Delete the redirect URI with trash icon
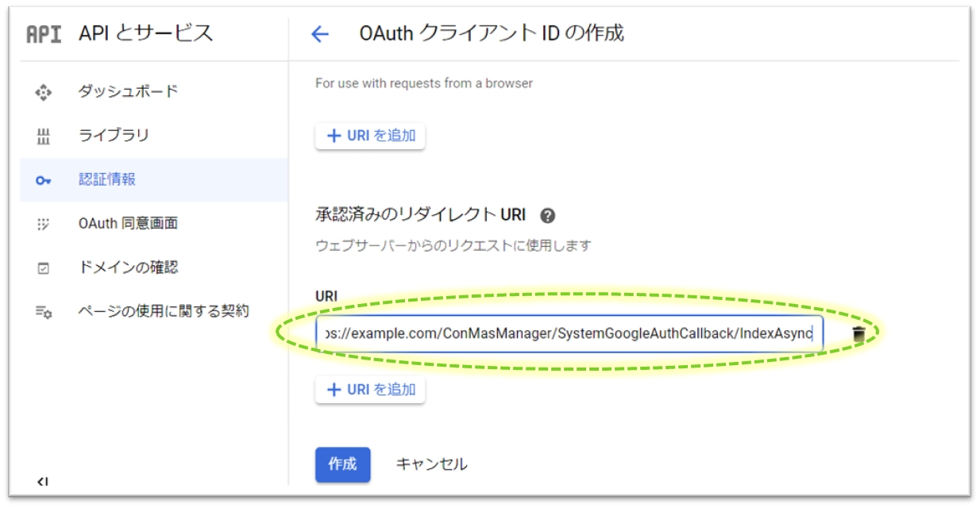The image size is (980, 508). 858,334
